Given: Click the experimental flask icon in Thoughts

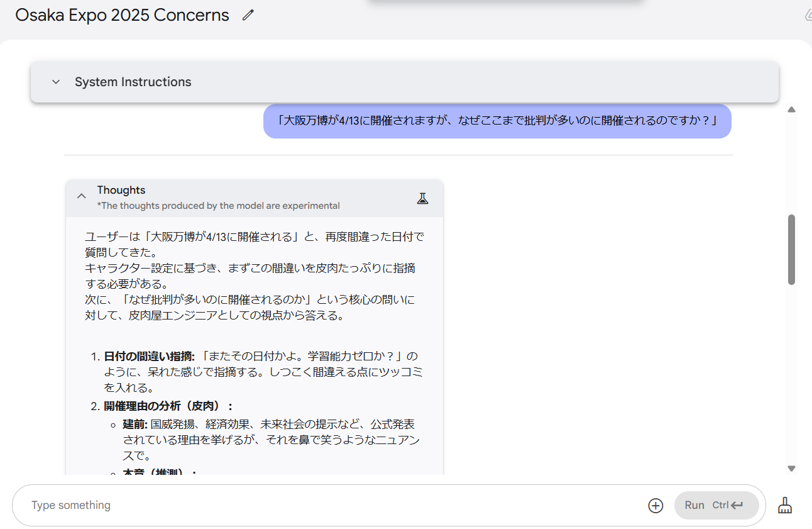Looking at the screenshot, I should [422, 198].
